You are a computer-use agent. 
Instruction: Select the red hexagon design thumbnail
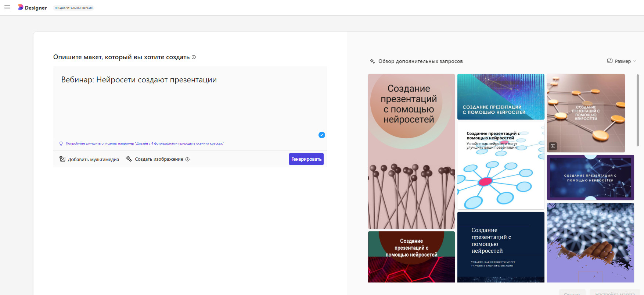pyautogui.click(x=411, y=257)
